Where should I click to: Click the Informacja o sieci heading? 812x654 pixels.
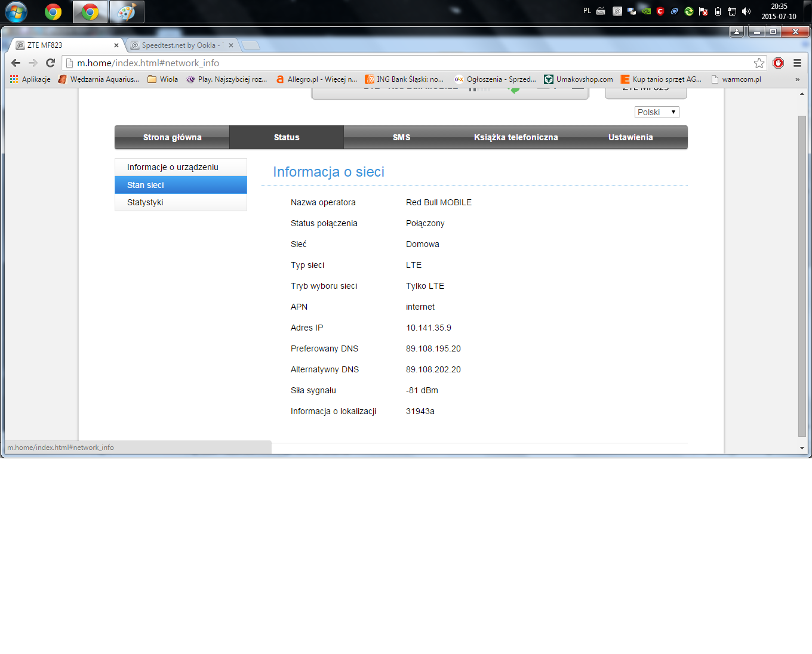coord(328,172)
